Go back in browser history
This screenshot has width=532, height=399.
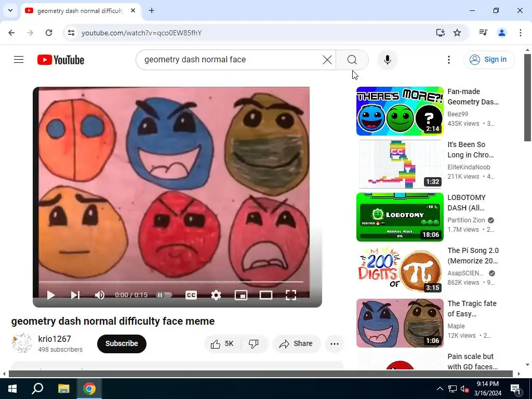11,33
